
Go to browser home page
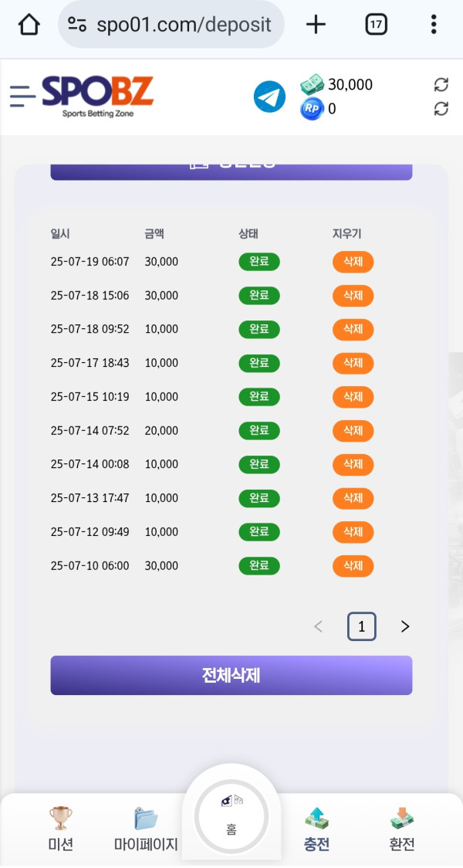click(x=29, y=25)
